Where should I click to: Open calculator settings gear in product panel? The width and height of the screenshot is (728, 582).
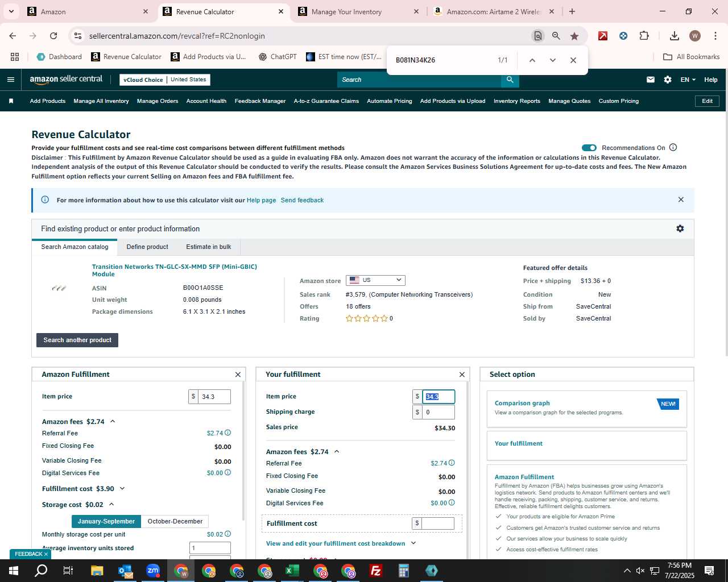pyautogui.click(x=680, y=228)
